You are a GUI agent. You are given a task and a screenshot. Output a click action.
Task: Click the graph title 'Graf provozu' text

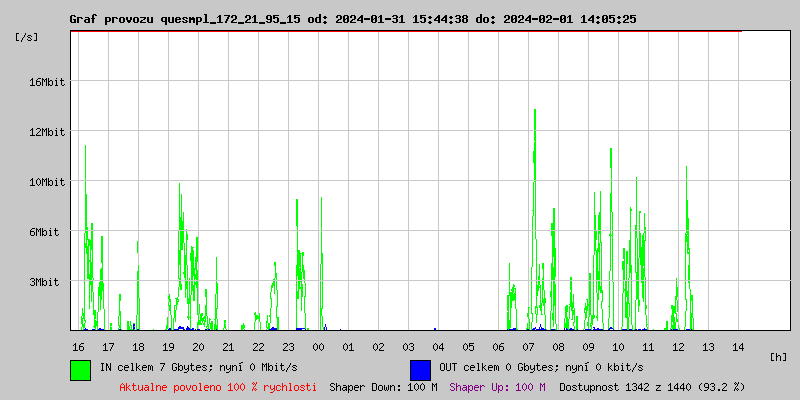point(110,19)
